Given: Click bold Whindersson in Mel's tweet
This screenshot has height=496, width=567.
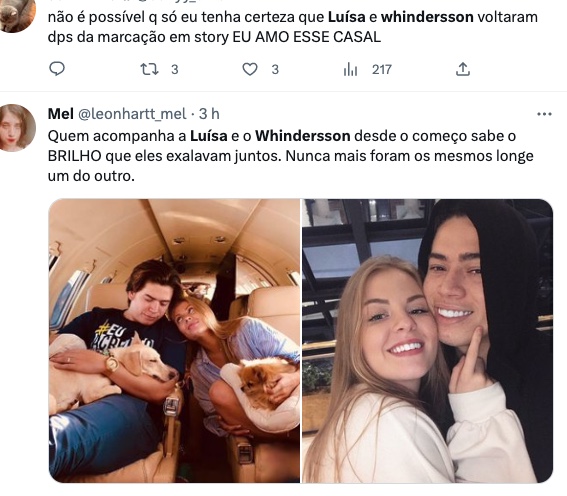Looking at the screenshot, I should pos(303,136).
